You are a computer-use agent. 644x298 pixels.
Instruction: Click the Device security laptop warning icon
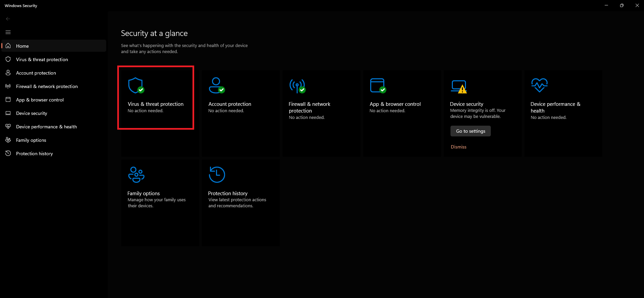tap(459, 86)
